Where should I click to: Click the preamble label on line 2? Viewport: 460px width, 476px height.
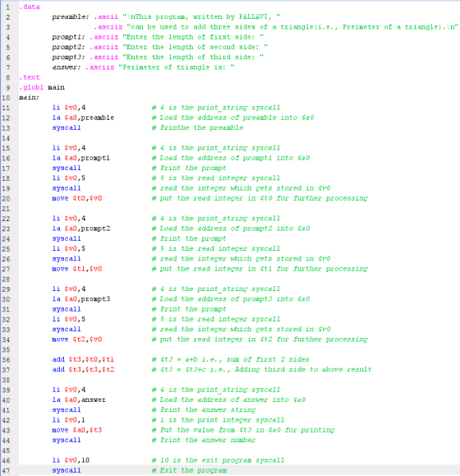[x=70, y=17]
